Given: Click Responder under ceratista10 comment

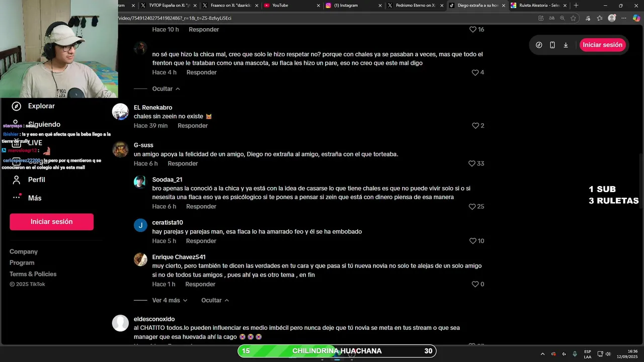Looking at the screenshot, I should click(201, 241).
